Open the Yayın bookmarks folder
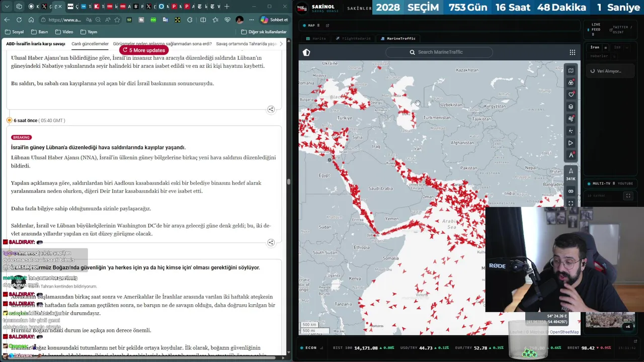 click(x=89, y=32)
